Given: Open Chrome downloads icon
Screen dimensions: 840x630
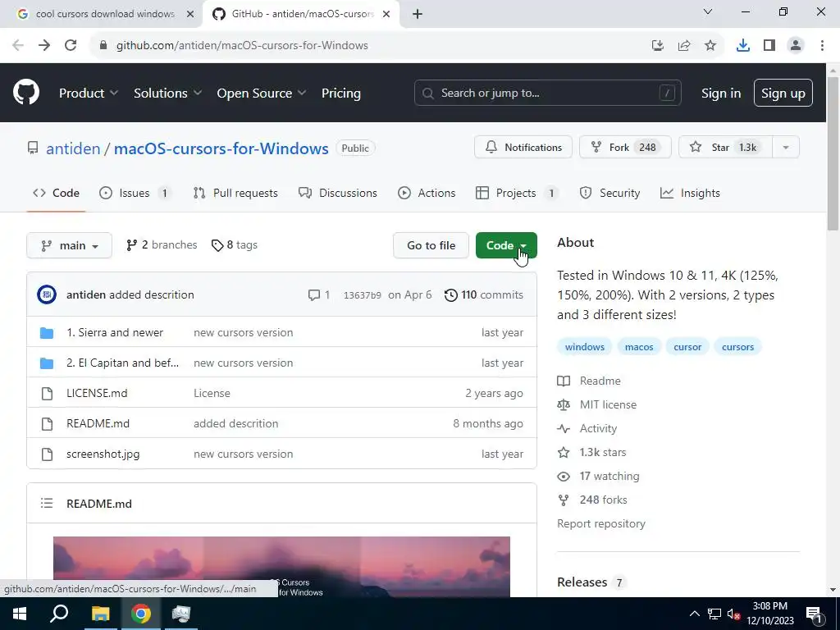Looking at the screenshot, I should pyautogui.click(x=742, y=46).
